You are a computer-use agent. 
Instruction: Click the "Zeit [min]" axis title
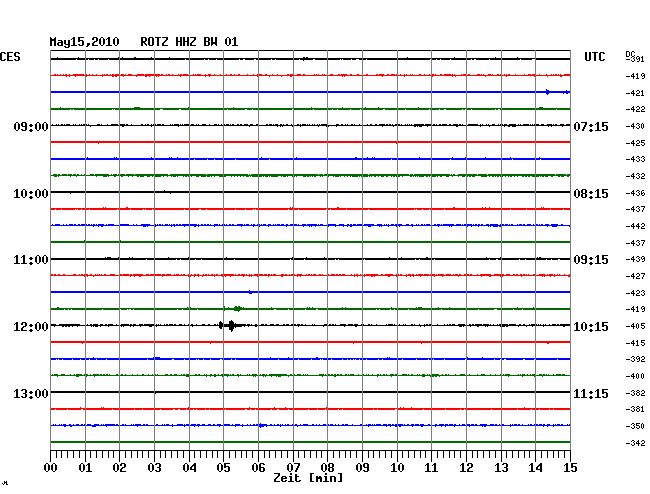[x=308, y=478]
